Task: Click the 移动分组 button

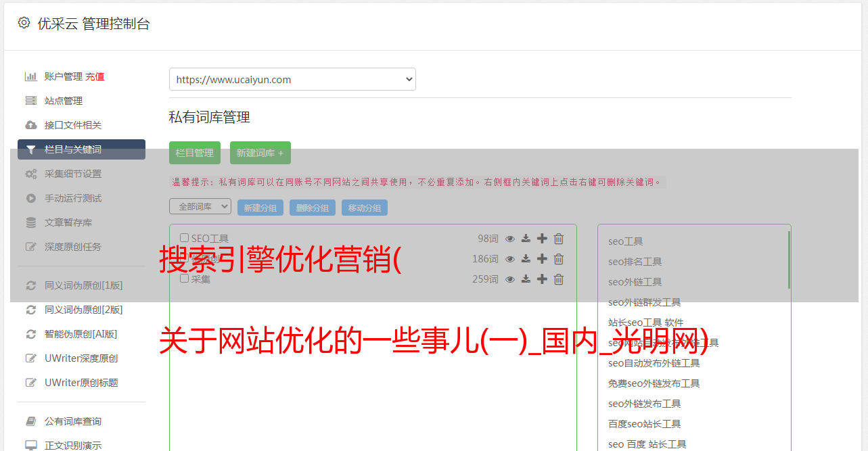Action: click(x=365, y=208)
